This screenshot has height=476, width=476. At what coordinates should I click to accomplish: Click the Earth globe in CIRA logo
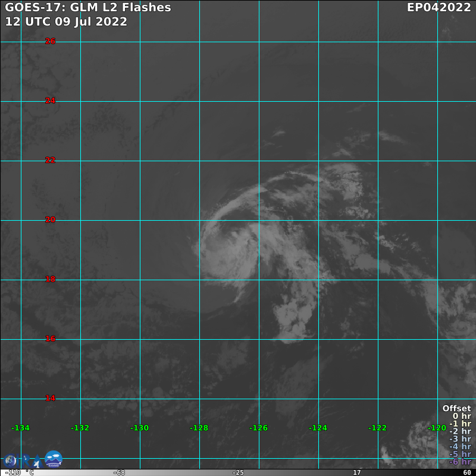point(10,461)
